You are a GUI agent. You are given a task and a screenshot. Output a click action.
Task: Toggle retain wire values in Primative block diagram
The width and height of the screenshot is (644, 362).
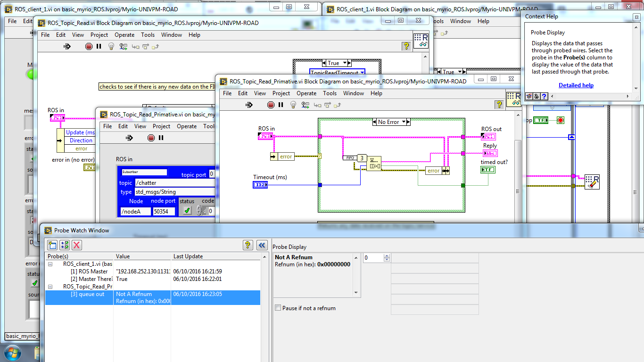(305, 105)
